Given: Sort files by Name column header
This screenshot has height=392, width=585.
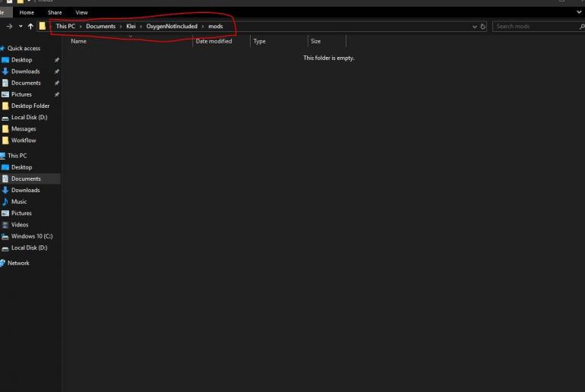Looking at the screenshot, I should [x=78, y=41].
